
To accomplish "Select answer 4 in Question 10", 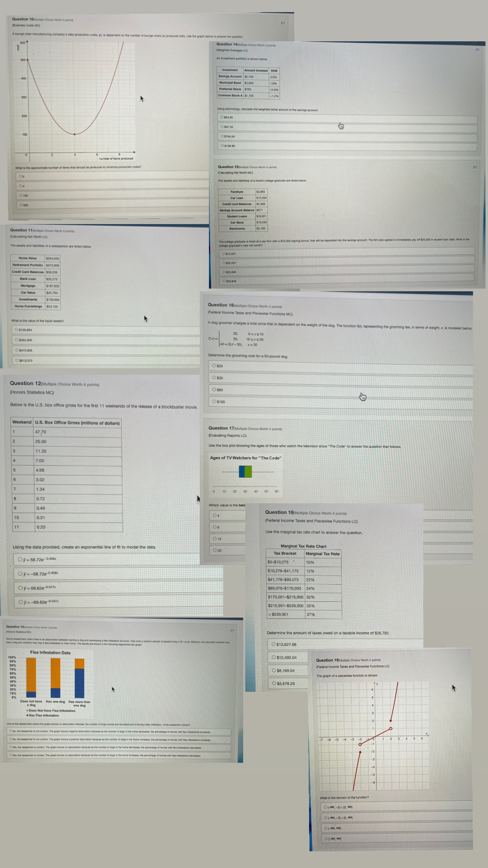I will point(20,186).
